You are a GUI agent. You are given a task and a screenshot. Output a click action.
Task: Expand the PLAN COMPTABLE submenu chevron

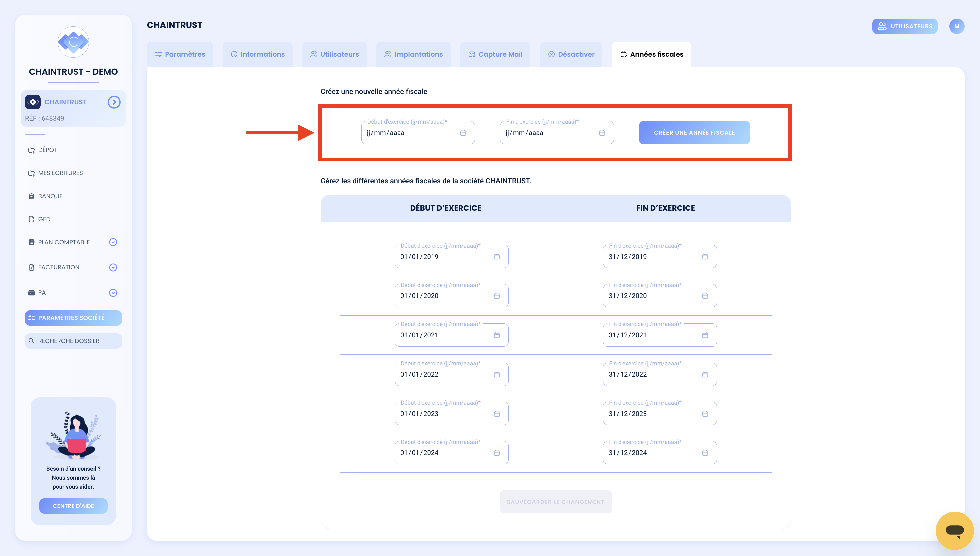113,242
